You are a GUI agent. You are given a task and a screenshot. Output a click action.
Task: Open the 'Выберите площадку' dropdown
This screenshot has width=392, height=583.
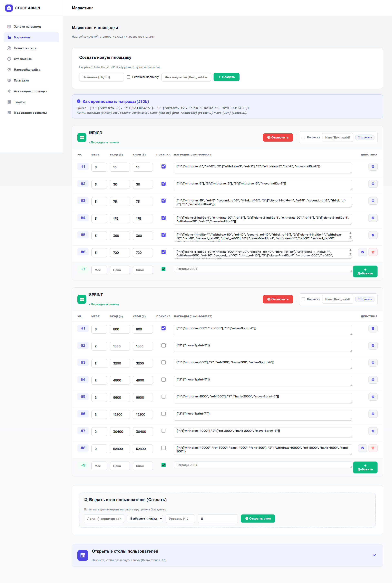(145, 518)
